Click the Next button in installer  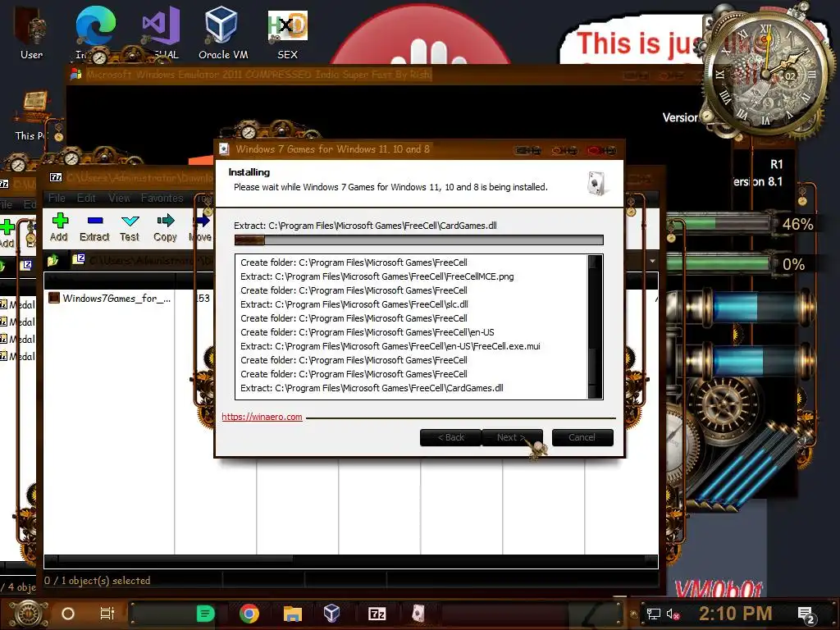pyautogui.click(x=512, y=438)
